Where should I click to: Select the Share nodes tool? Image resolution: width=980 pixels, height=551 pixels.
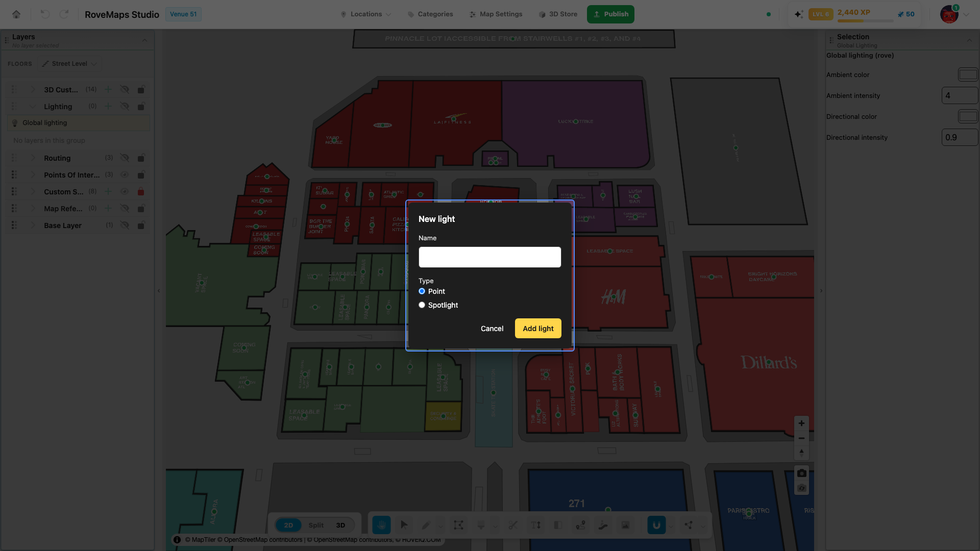point(689,525)
